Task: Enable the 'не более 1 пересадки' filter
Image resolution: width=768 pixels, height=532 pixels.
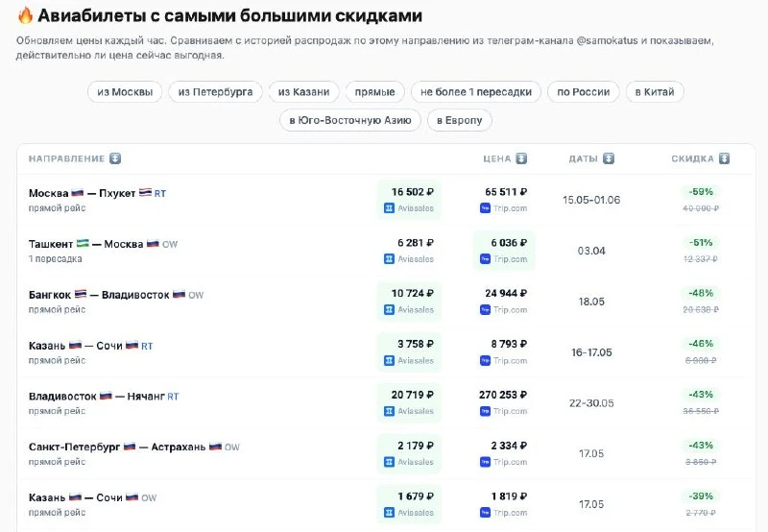Action: (475, 92)
